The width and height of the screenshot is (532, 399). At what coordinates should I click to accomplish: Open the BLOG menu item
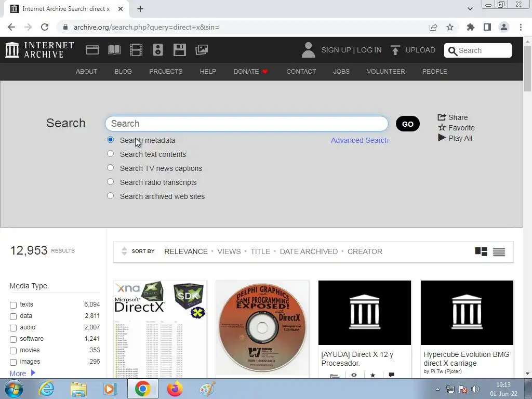tap(123, 72)
